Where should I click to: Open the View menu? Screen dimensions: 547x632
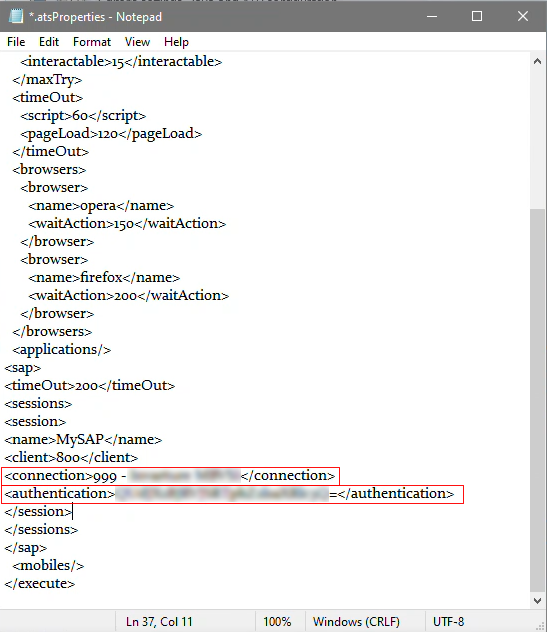(137, 42)
